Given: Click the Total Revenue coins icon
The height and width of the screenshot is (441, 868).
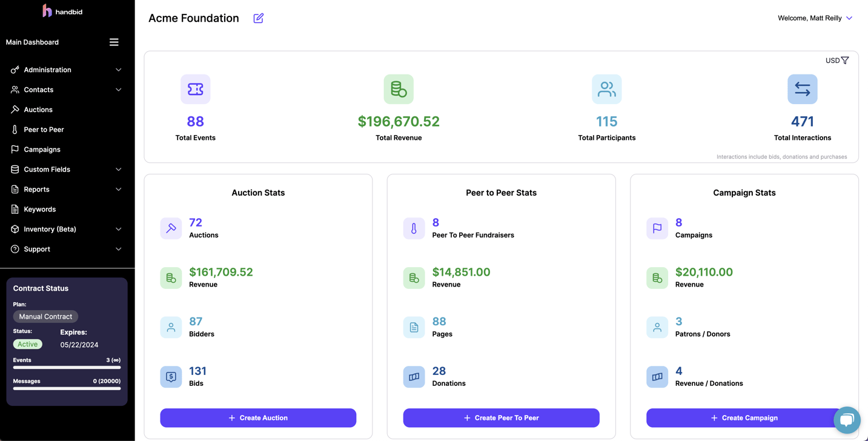Looking at the screenshot, I should pos(399,89).
